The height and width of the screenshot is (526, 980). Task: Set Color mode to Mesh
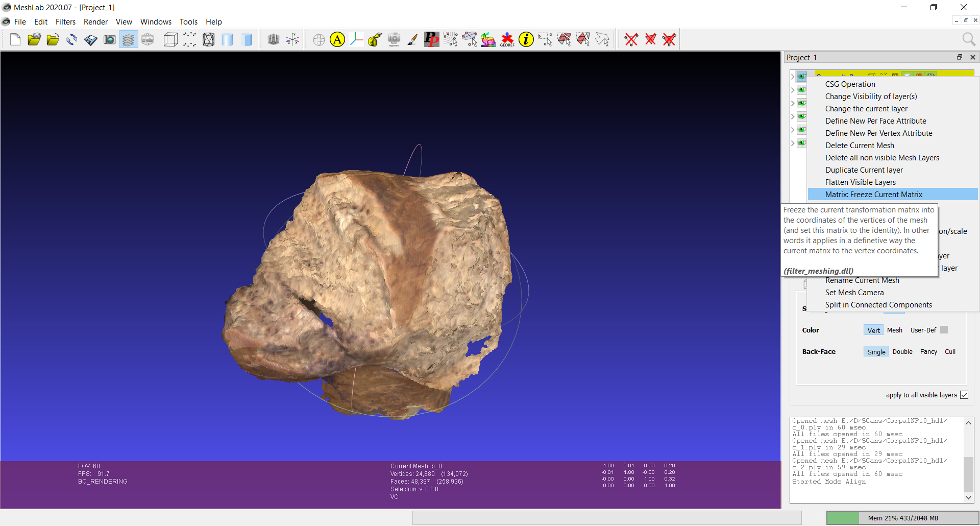point(894,330)
